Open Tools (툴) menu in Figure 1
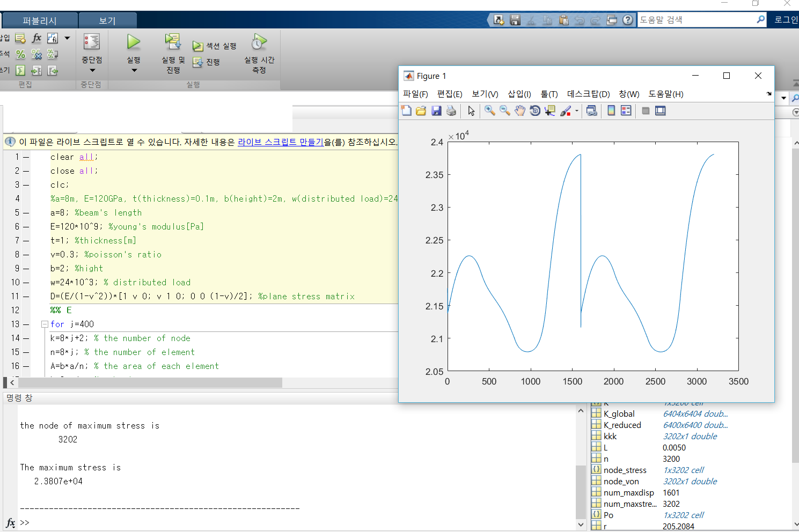The height and width of the screenshot is (532, 799). click(x=549, y=94)
